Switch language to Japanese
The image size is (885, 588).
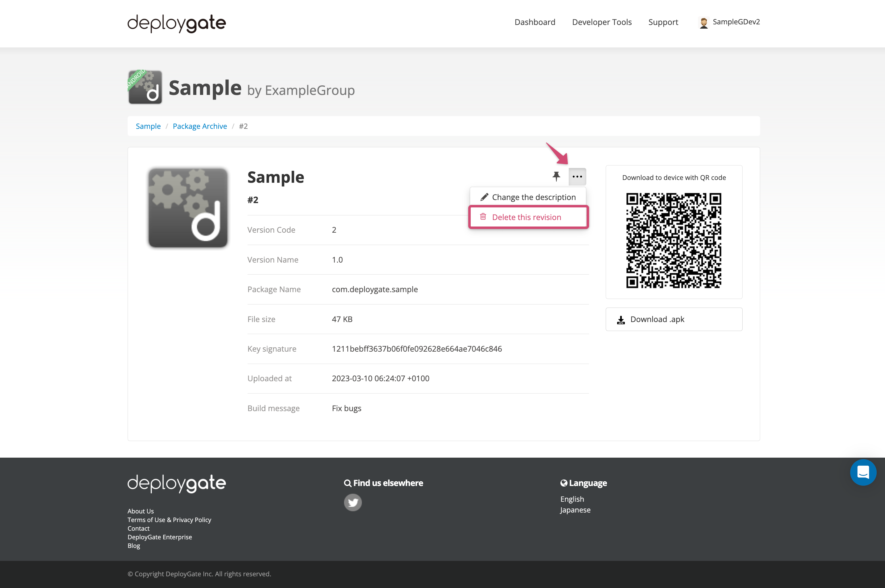tap(575, 510)
